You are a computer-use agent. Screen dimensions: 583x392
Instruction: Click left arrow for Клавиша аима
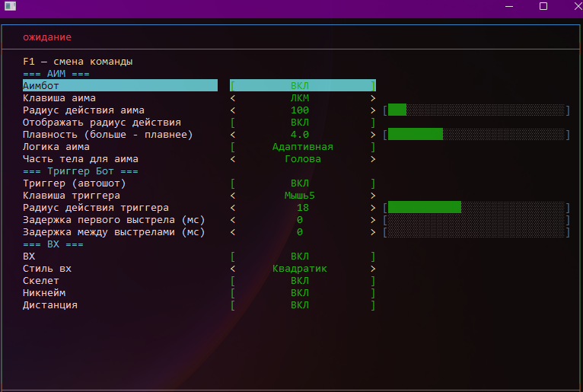coord(233,98)
